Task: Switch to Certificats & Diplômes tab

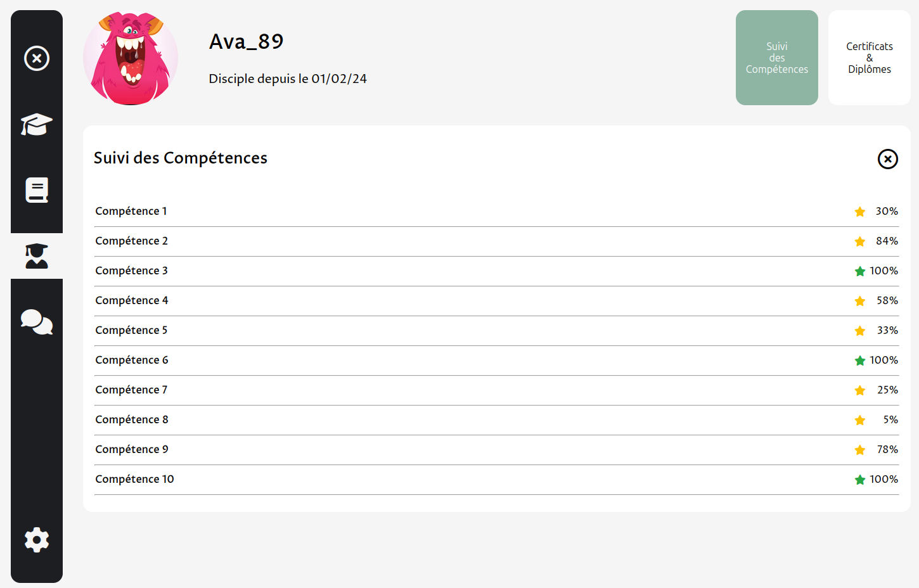Action: click(x=869, y=58)
